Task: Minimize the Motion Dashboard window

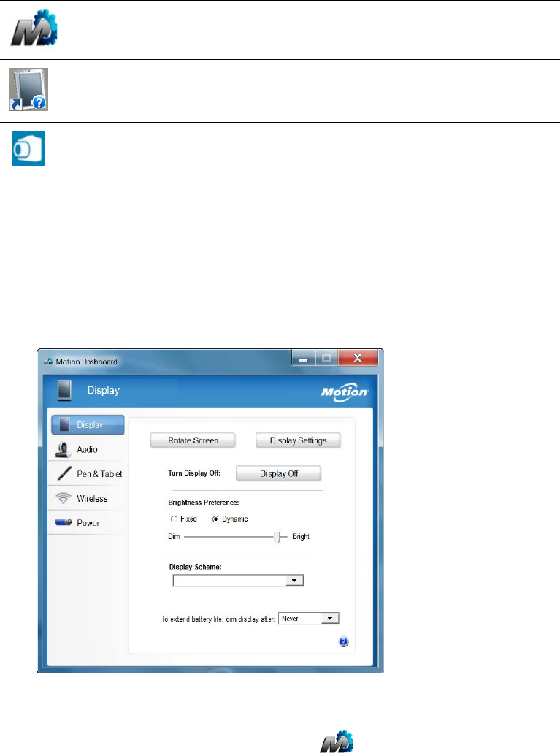Action: tap(304, 358)
